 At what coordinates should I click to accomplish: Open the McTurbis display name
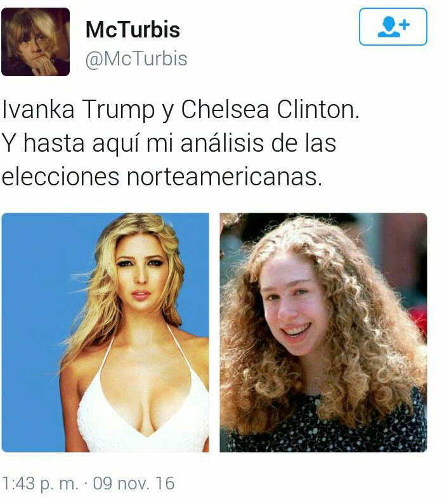(133, 30)
